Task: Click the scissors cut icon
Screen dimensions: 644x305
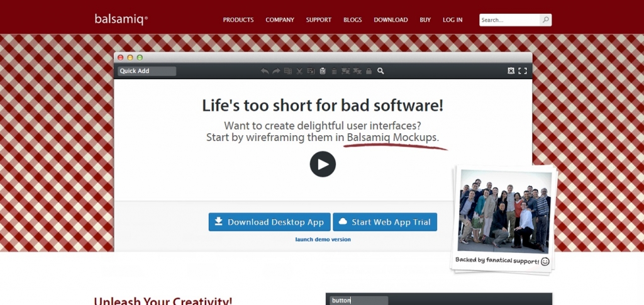Action: point(299,71)
